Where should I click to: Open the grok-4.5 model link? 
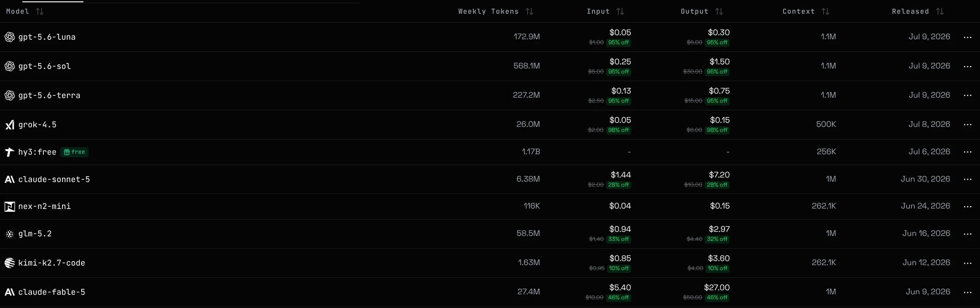(x=37, y=125)
